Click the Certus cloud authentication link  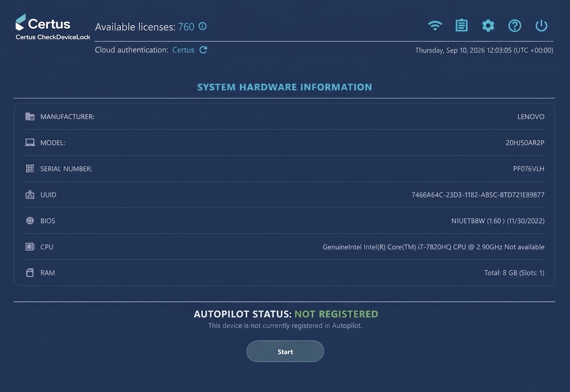tap(183, 50)
